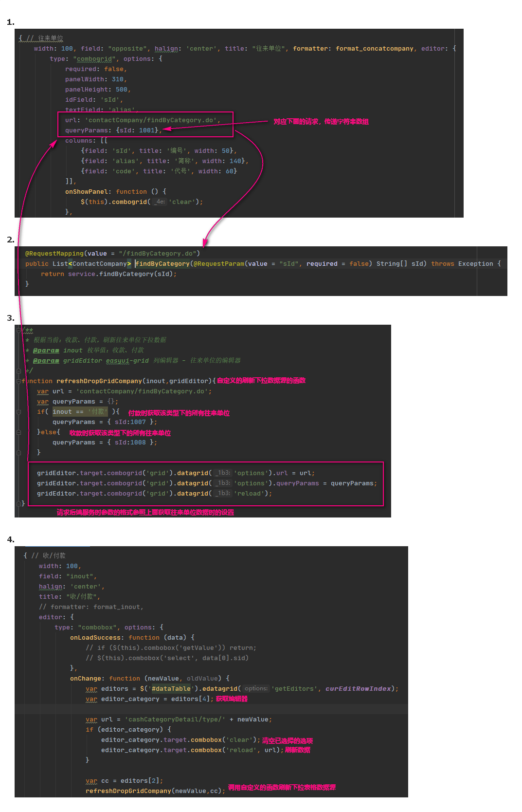Collapse the refreshDropGridCompany function fold marker

point(18,381)
